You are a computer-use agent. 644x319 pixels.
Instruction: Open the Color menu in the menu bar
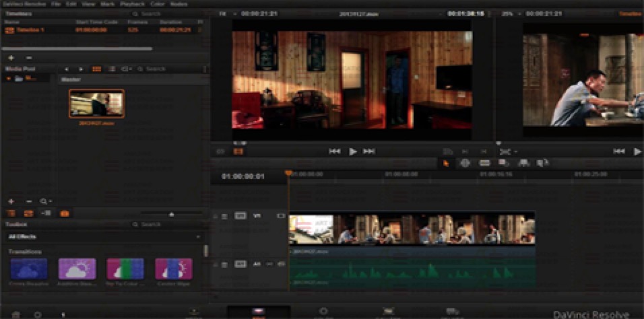[x=158, y=4]
